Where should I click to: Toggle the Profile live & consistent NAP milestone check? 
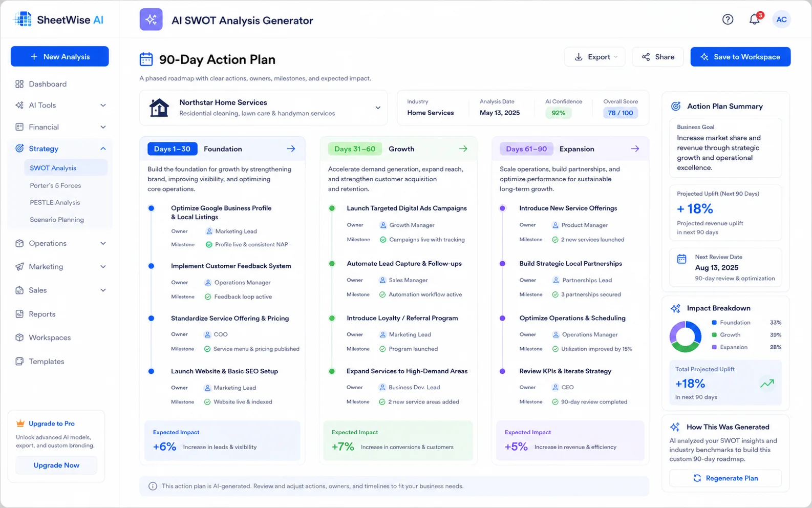209,245
